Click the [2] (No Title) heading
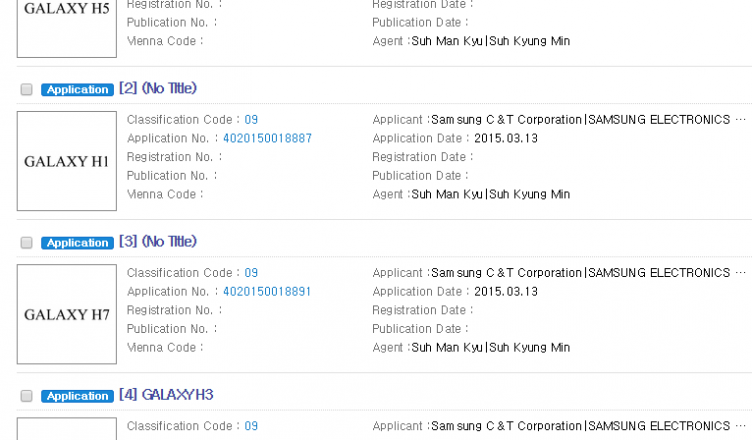This screenshot has height=440, width=752. (157, 89)
